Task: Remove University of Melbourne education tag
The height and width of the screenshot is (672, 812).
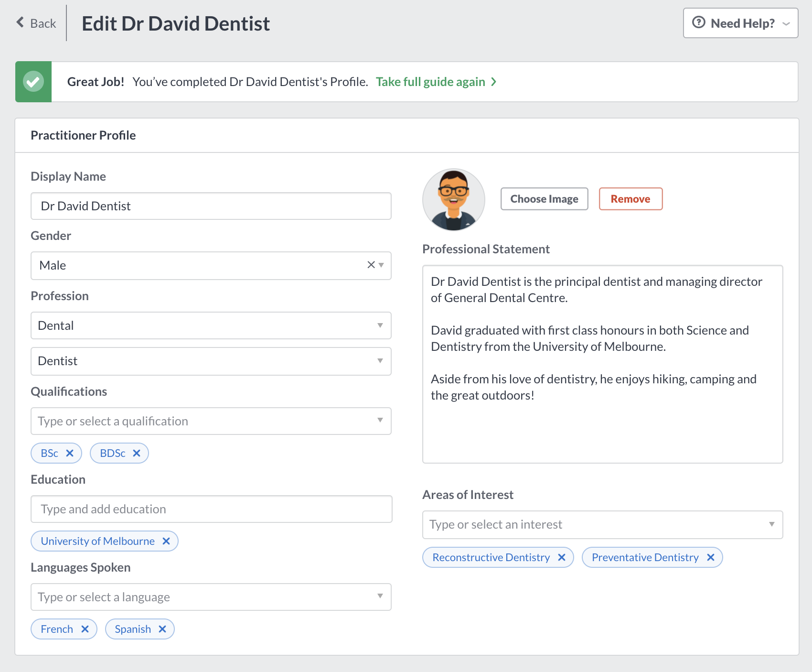Action: [166, 541]
